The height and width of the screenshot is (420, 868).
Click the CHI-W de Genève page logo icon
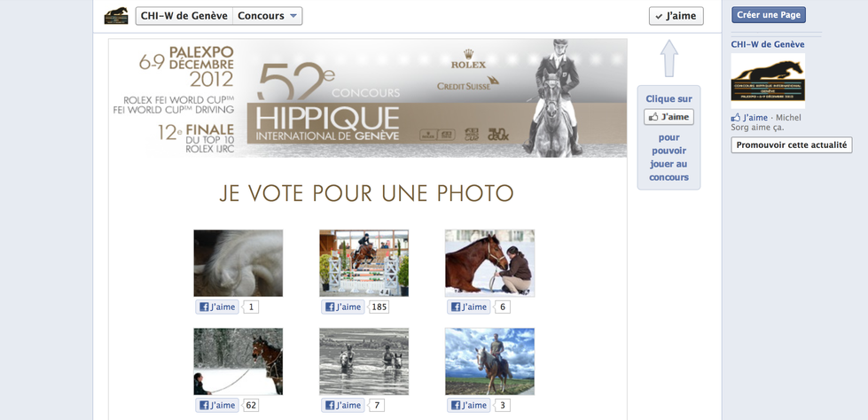[x=115, y=15]
